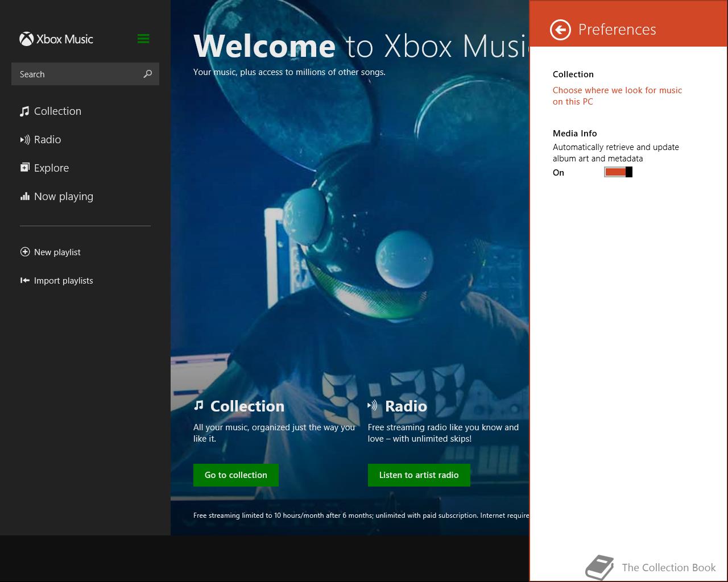This screenshot has height=582, width=728.
Task: Toggle the Media Info switch off
Action: 618,172
